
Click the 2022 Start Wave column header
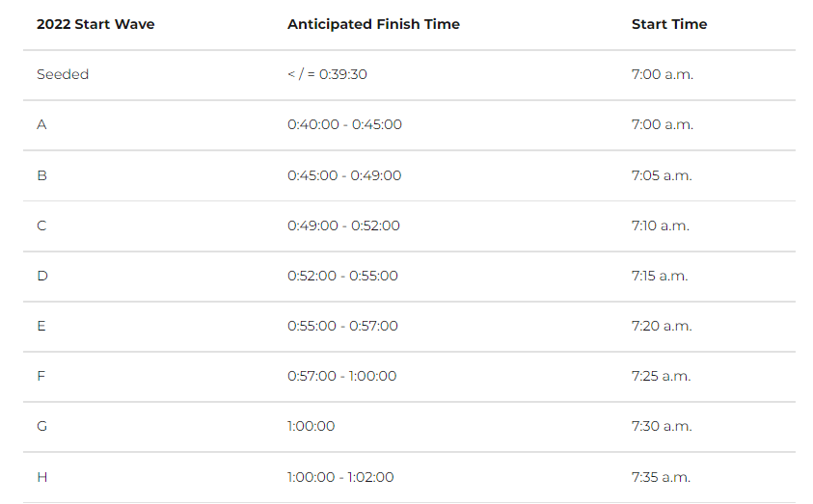[x=95, y=24]
